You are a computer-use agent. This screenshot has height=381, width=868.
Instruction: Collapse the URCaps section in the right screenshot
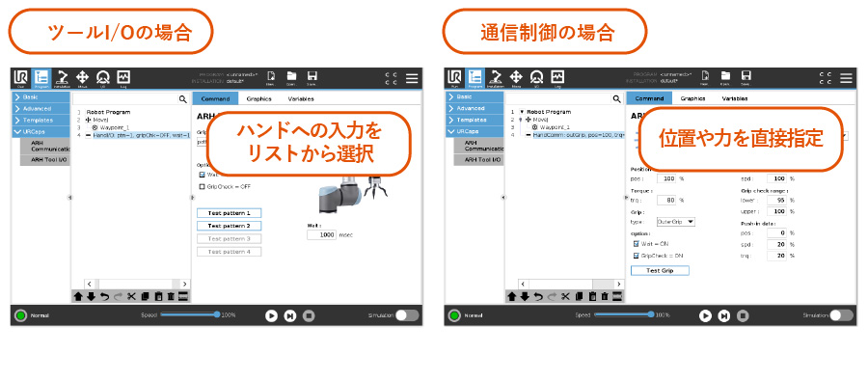[475, 131]
